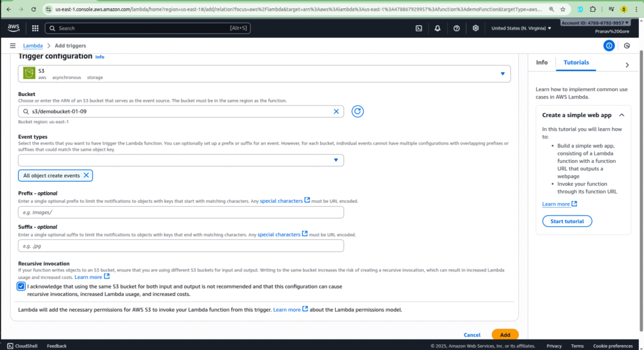Click the external link icon next to Prefix special characters
This screenshot has width=644, height=350.
pos(307,200)
